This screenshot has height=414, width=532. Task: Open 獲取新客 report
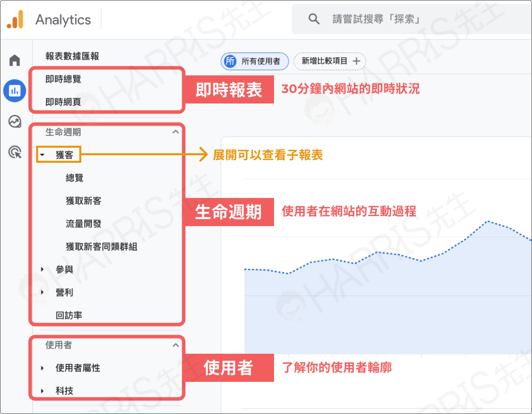pyautogui.click(x=83, y=200)
